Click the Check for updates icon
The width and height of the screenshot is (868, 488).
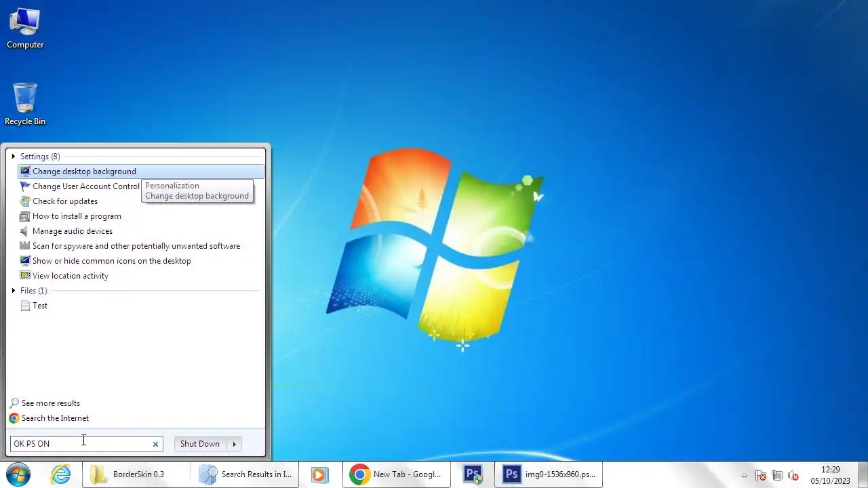(x=25, y=201)
